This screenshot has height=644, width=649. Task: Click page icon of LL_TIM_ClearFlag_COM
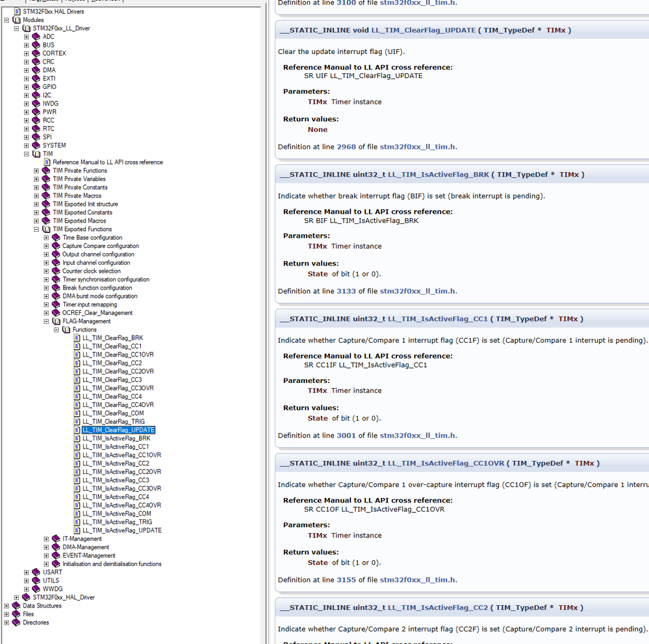77,413
